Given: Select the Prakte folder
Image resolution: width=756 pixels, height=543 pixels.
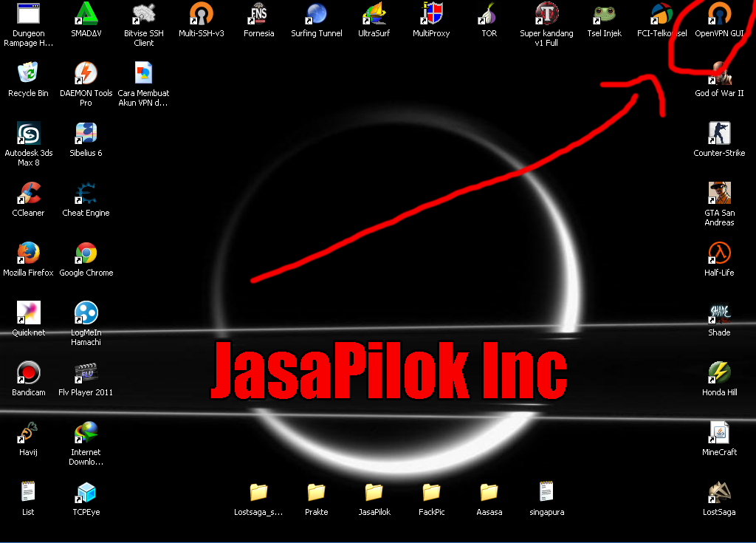Looking at the screenshot, I should pos(316,492).
